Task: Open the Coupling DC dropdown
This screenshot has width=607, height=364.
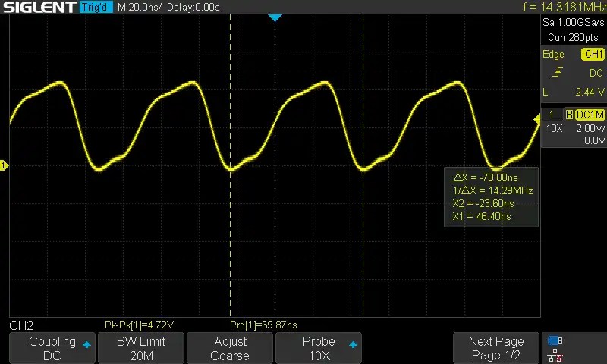Action: tap(52, 348)
